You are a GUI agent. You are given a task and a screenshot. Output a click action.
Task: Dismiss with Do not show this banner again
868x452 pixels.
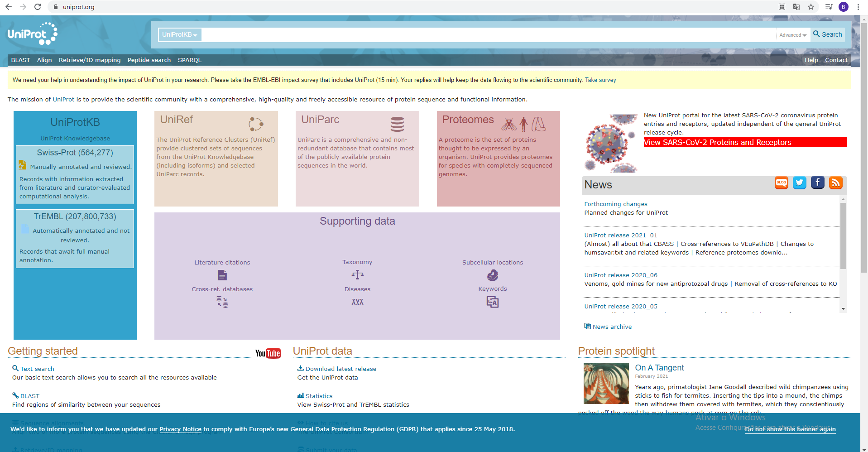pos(790,429)
